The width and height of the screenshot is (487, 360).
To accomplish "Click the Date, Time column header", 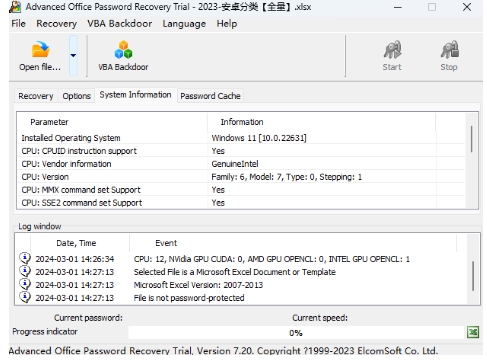I will pyautogui.click(x=80, y=243).
